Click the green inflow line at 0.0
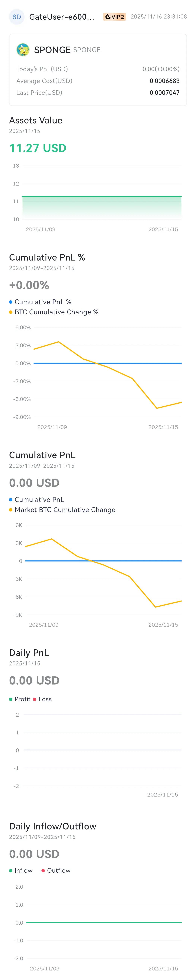Screen dimensions: 196x980 point(104,923)
